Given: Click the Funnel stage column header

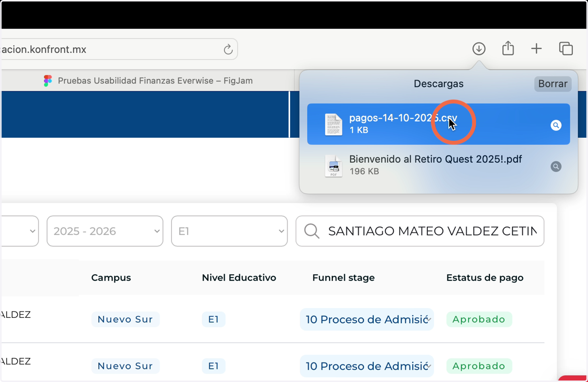Looking at the screenshot, I should [x=343, y=278].
